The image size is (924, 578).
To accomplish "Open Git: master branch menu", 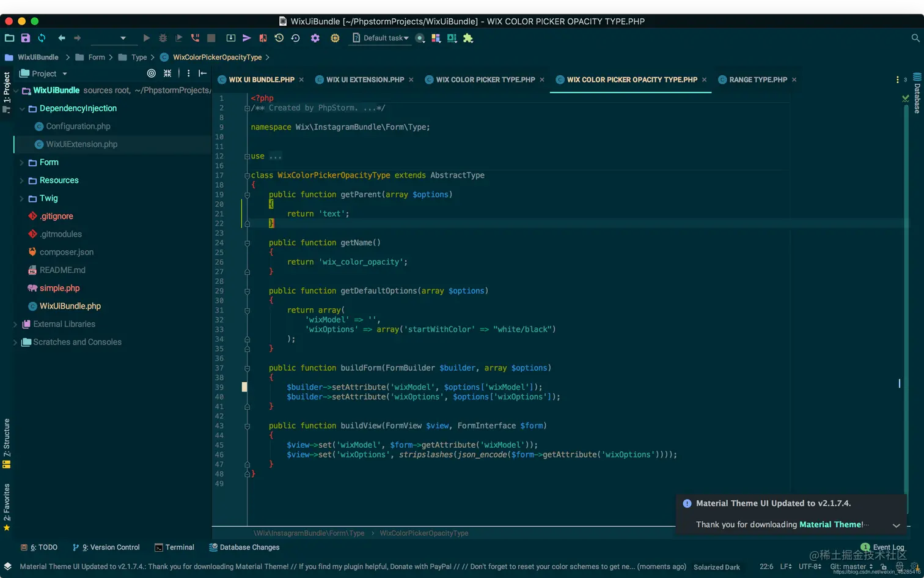I will (851, 566).
